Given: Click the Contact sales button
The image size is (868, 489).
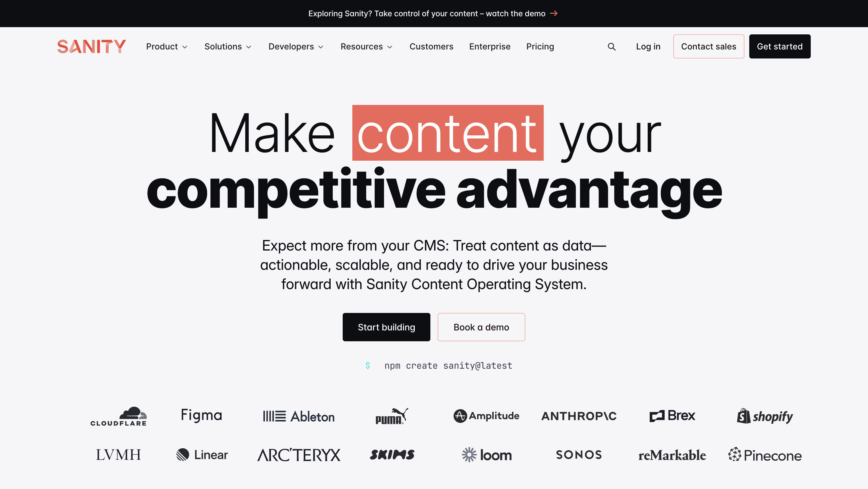Looking at the screenshot, I should tap(708, 46).
